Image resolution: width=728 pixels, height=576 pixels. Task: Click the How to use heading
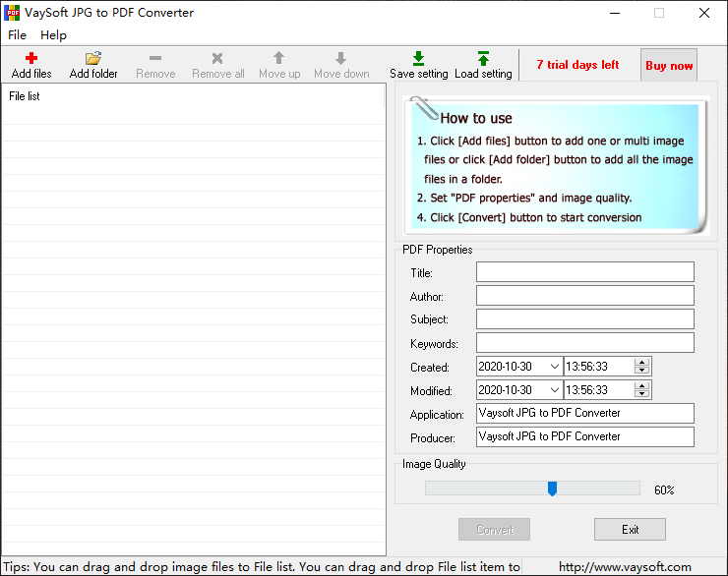click(x=476, y=118)
